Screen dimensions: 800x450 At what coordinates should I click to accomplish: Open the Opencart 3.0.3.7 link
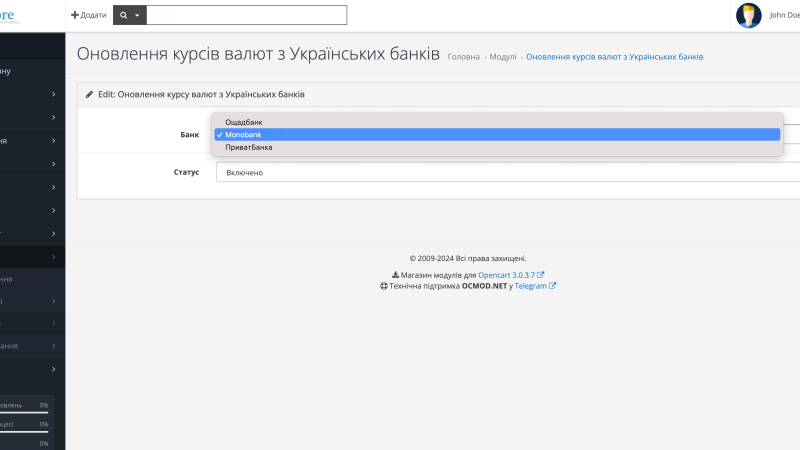point(506,275)
